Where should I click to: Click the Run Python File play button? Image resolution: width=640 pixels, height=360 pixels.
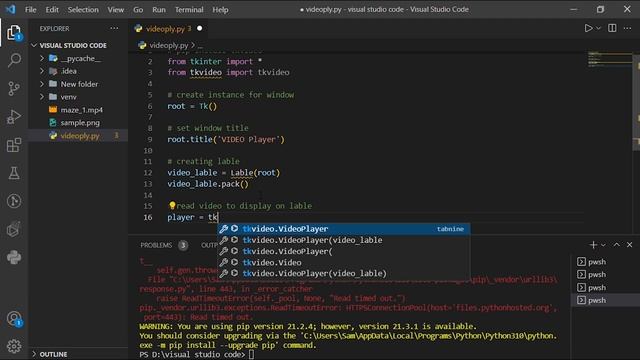coord(588,28)
